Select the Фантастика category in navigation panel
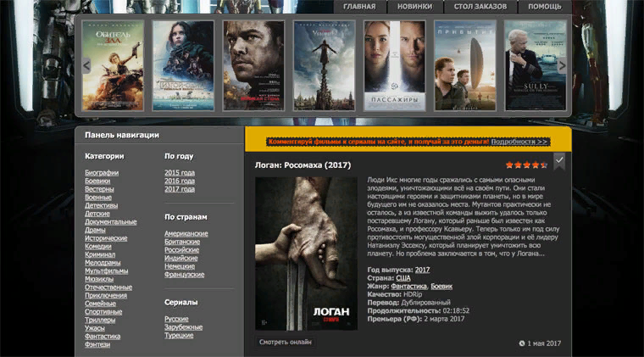 (103, 337)
